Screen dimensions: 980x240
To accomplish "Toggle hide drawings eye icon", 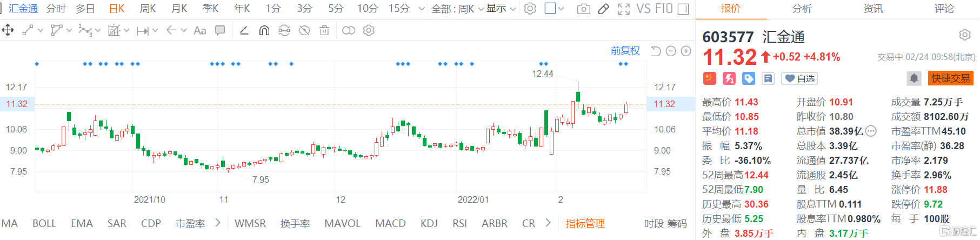I will click(304, 30).
